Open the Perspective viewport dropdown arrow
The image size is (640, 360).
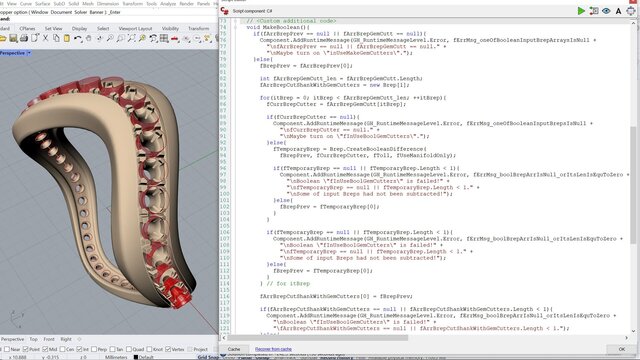(29, 53)
